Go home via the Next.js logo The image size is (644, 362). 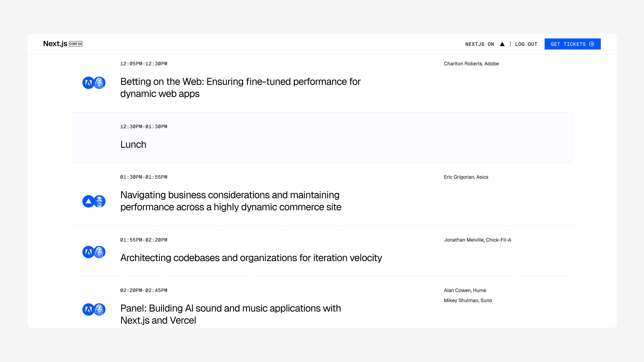tap(55, 44)
